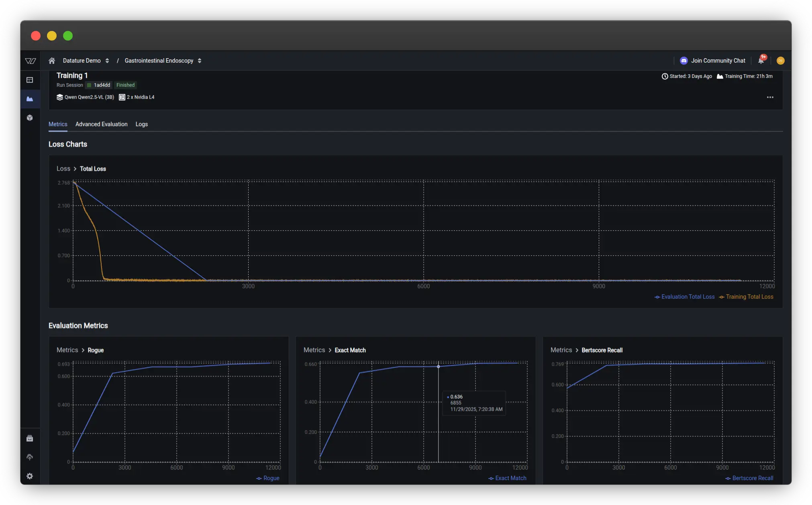This screenshot has width=812, height=505.
Task: Open the cube artifacts sidebar icon
Action: (x=30, y=118)
